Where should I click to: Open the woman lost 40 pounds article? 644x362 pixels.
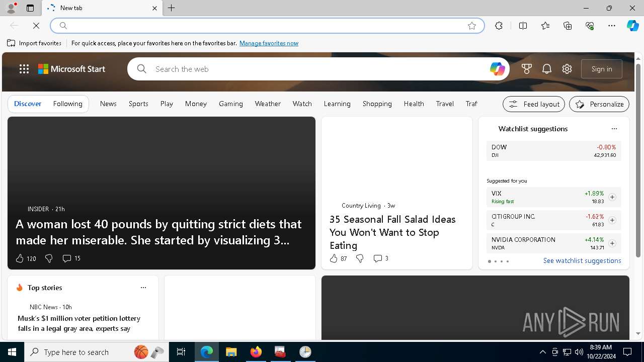(158, 232)
